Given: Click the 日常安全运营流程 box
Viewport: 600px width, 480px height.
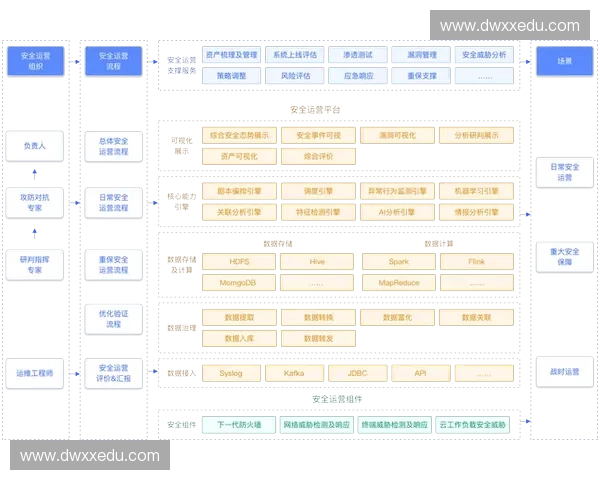Looking at the screenshot, I should (113, 203).
